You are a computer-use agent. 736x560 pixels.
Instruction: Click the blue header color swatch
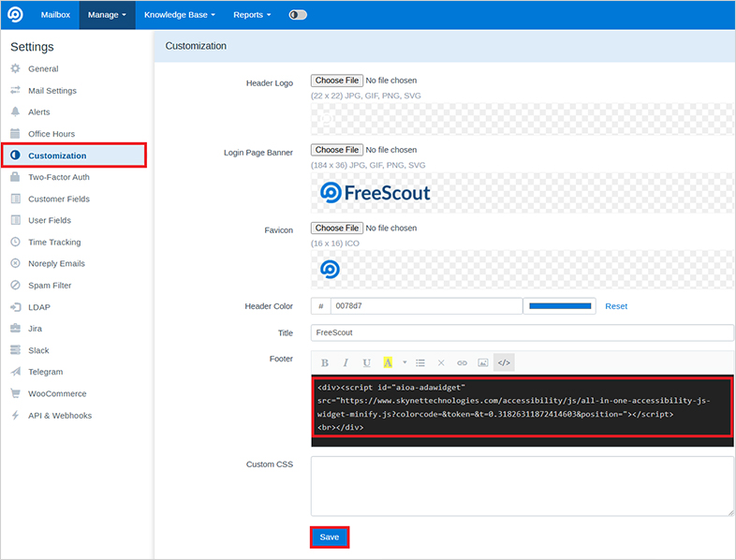coord(561,306)
